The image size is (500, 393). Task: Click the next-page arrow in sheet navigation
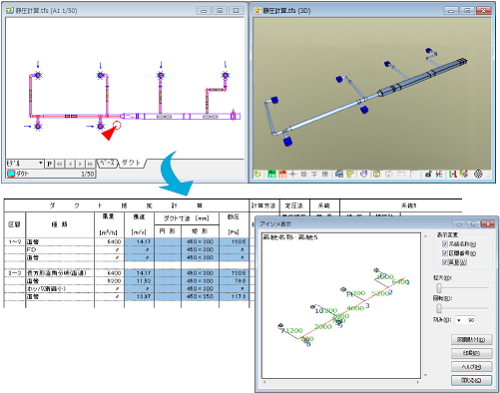[x=80, y=164]
